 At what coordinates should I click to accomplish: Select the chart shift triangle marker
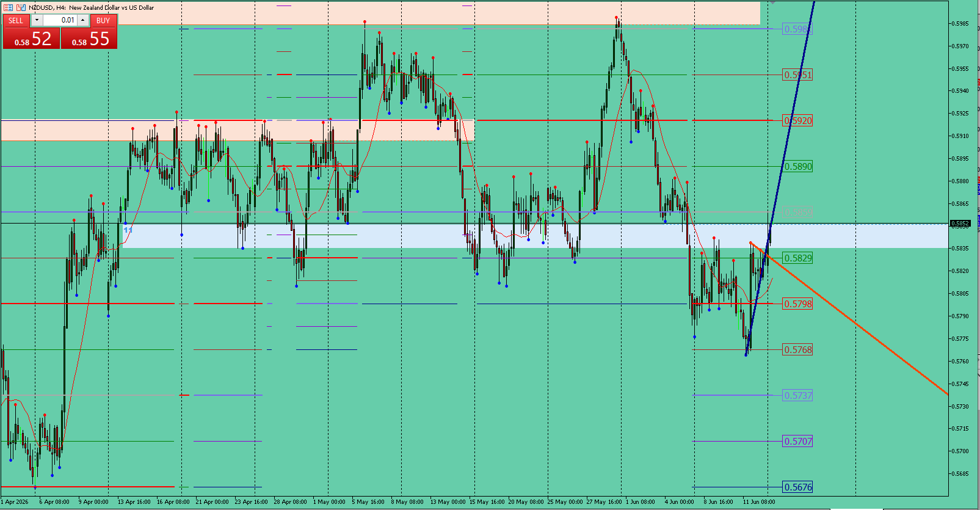pyautogui.click(x=773, y=2)
